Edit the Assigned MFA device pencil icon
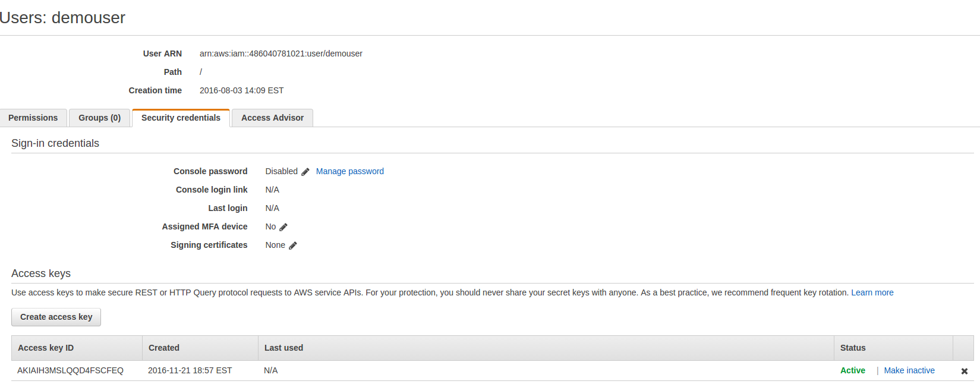This screenshot has height=384, width=980. point(283,227)
